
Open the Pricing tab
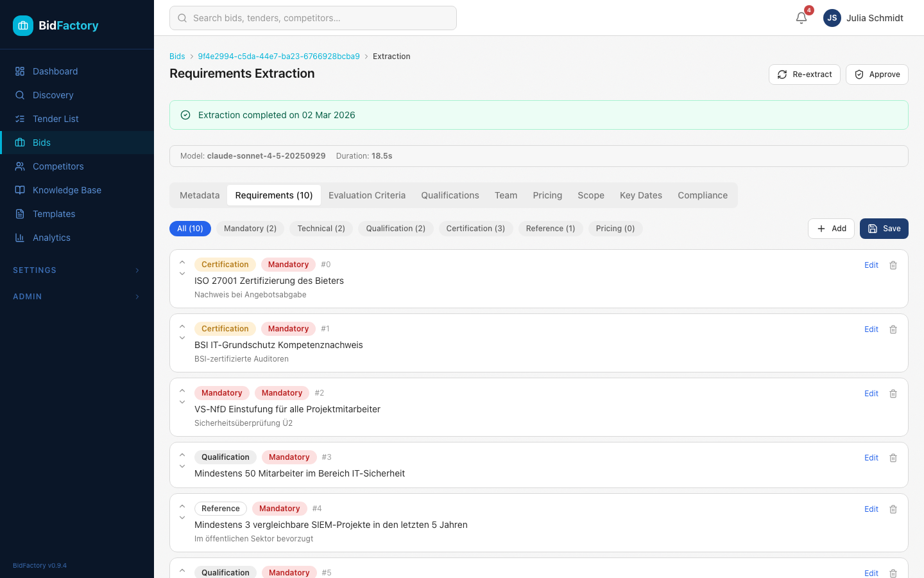[x=547, y=195]
